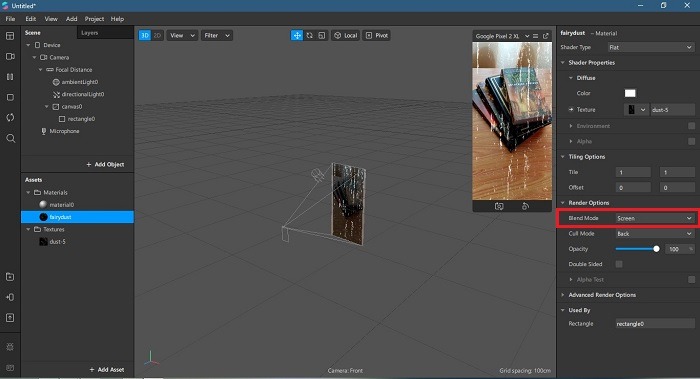Click the arrow icon beside Texture label

(571, 109)
